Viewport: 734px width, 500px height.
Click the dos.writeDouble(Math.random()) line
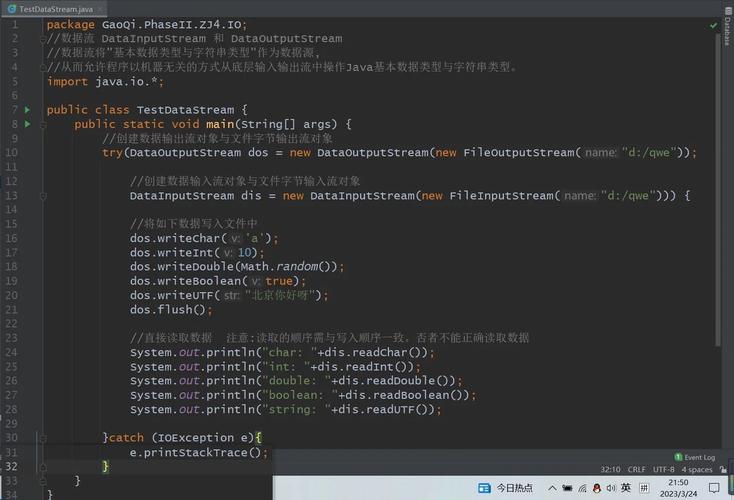pyautogui.click(x=237, y=267)
